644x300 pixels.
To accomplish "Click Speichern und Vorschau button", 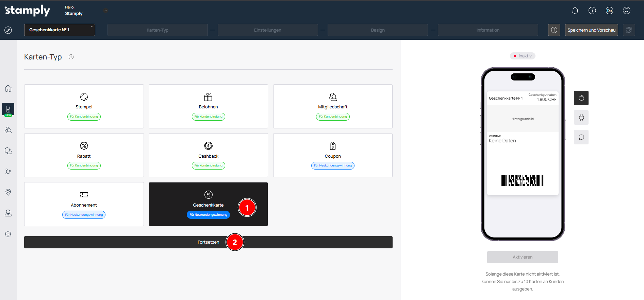I will click(x=591, y=30).
